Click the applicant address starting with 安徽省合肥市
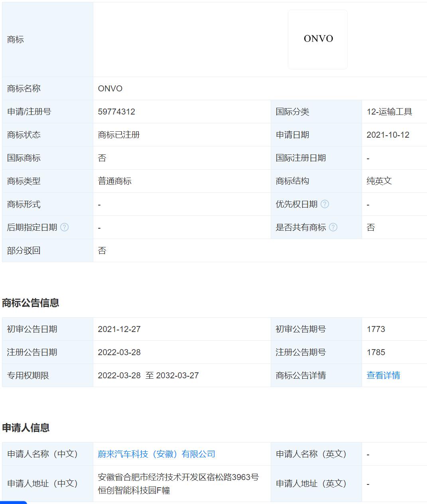This screenshot has height=504, width=427. 178,484
